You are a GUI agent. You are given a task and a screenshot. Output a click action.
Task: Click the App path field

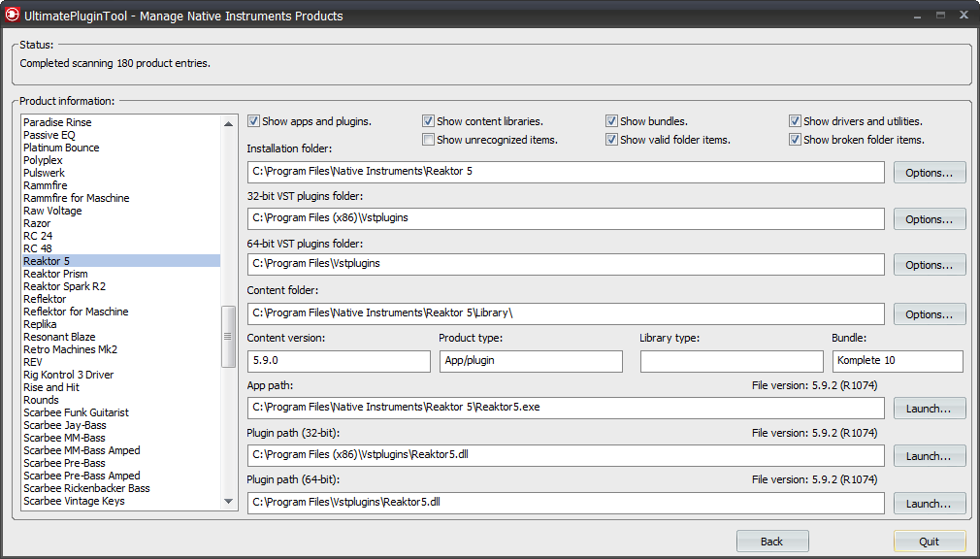566,409
